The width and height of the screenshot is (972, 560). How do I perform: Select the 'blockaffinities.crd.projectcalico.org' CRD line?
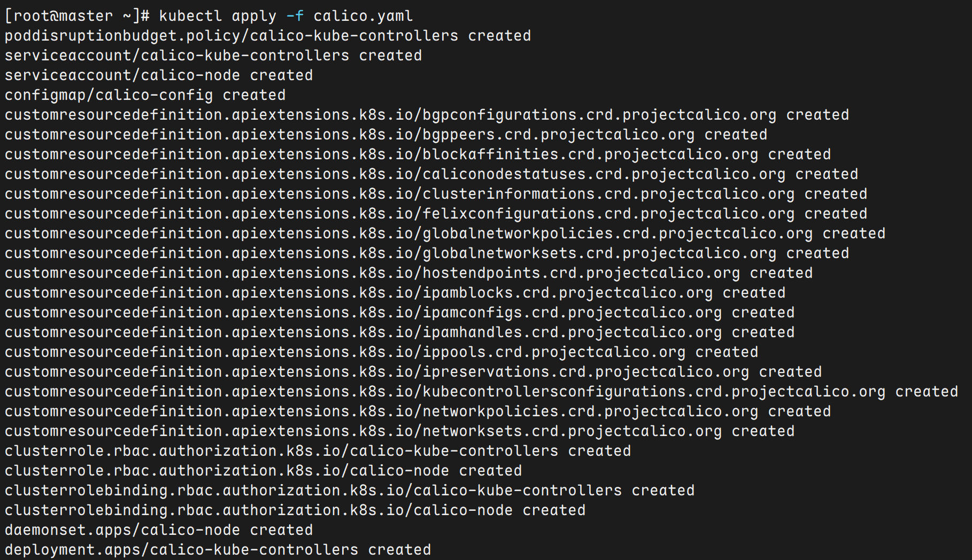pyautogui.click(x=418, y=154)
